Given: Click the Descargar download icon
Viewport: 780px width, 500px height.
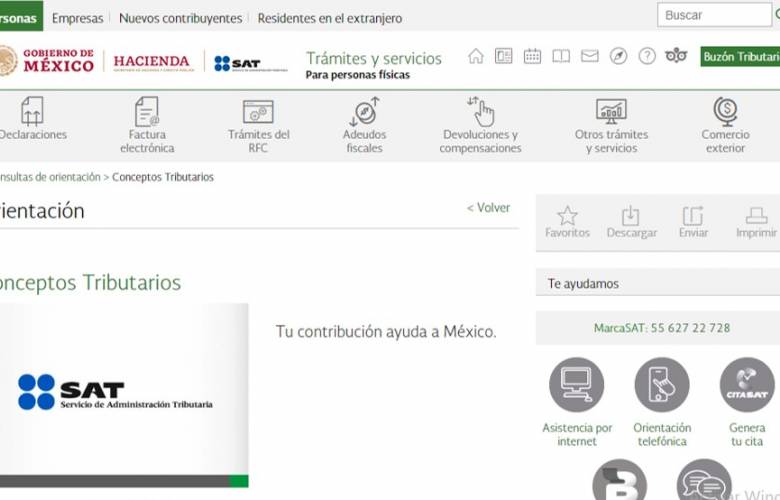Looking at the screenshot, I should (x=631, y=216).
